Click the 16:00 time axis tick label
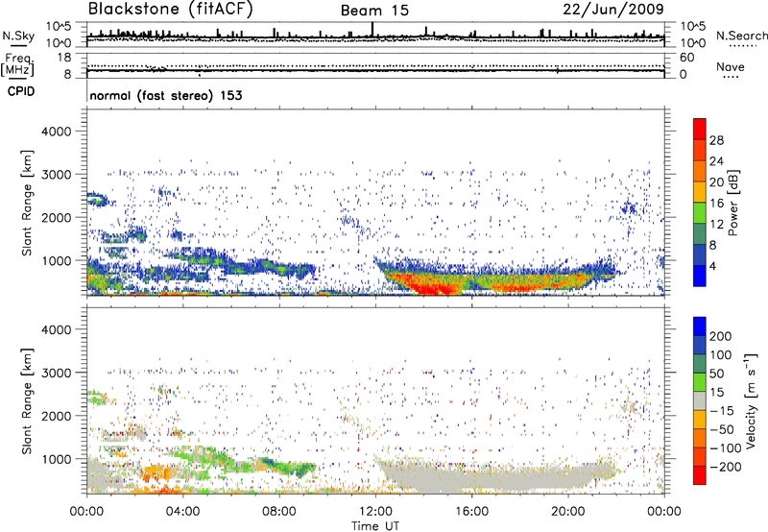Viewport: 768px width, 532px height. point(472,512)
